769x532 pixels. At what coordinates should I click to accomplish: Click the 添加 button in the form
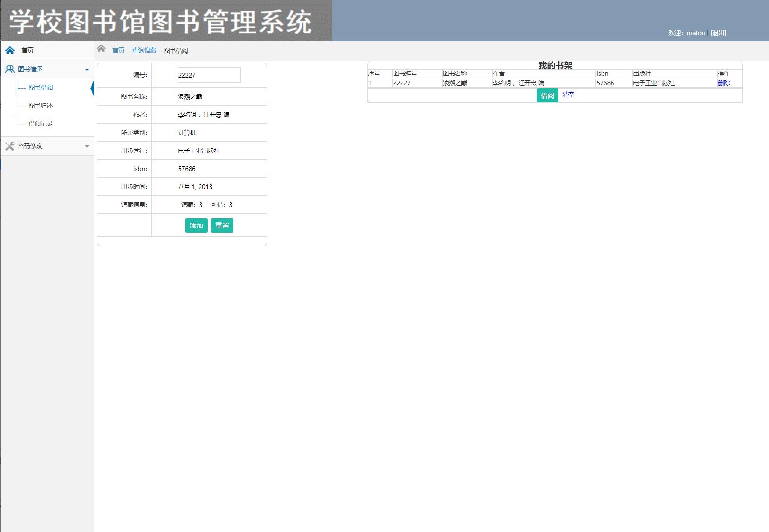(x=196, y=225)
